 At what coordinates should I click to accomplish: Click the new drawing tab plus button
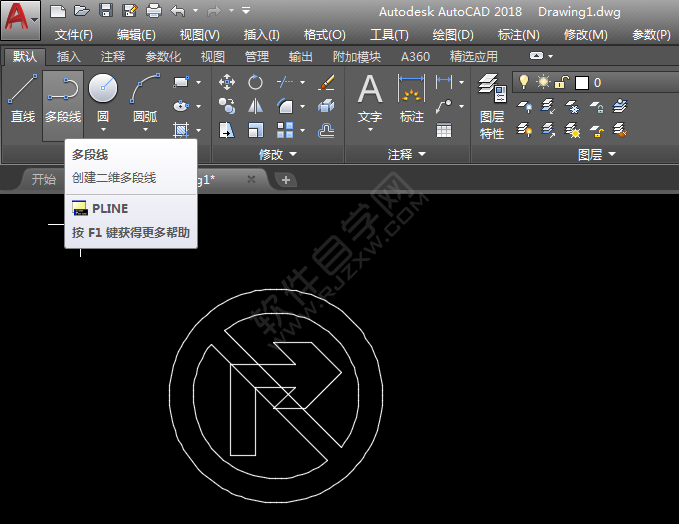tap(286, 180)
